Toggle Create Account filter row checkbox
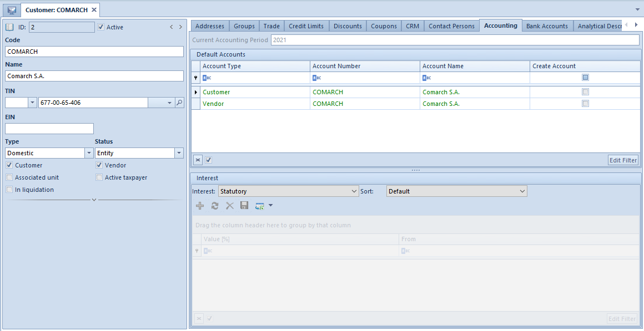 click(585, 77)
